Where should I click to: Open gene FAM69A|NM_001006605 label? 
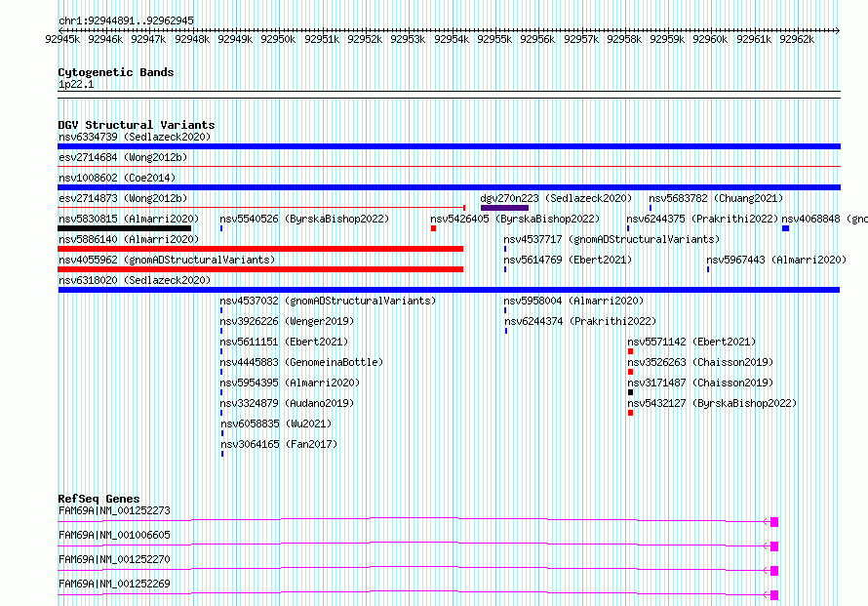pos(114,535)
